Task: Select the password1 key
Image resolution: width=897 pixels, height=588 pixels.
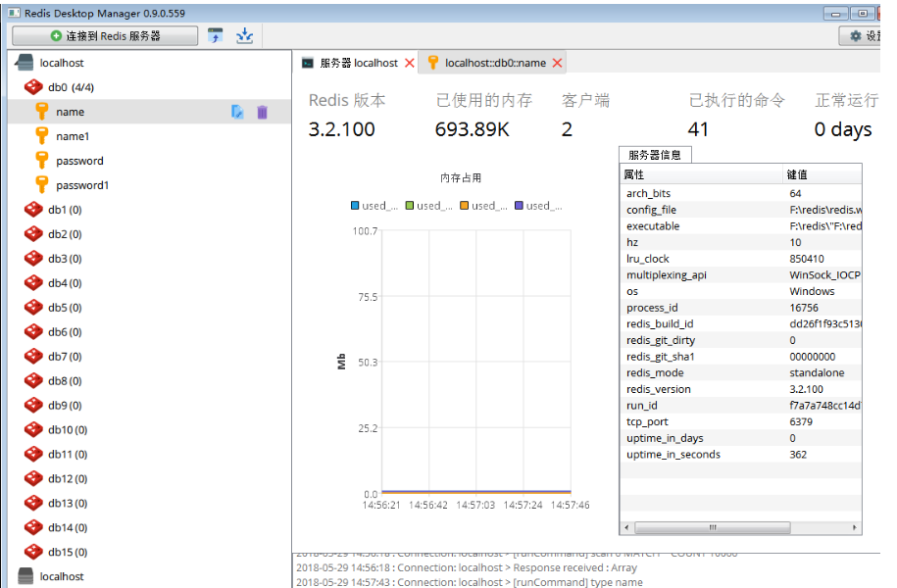Action: [82, 186]
